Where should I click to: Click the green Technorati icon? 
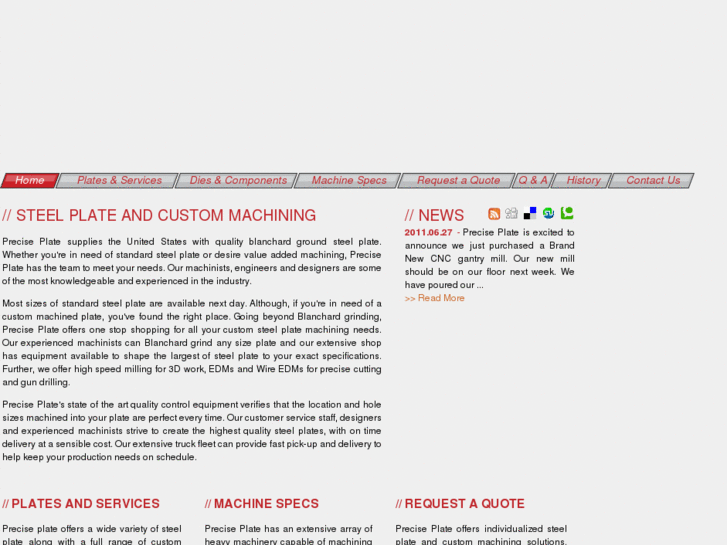point(567,213)
